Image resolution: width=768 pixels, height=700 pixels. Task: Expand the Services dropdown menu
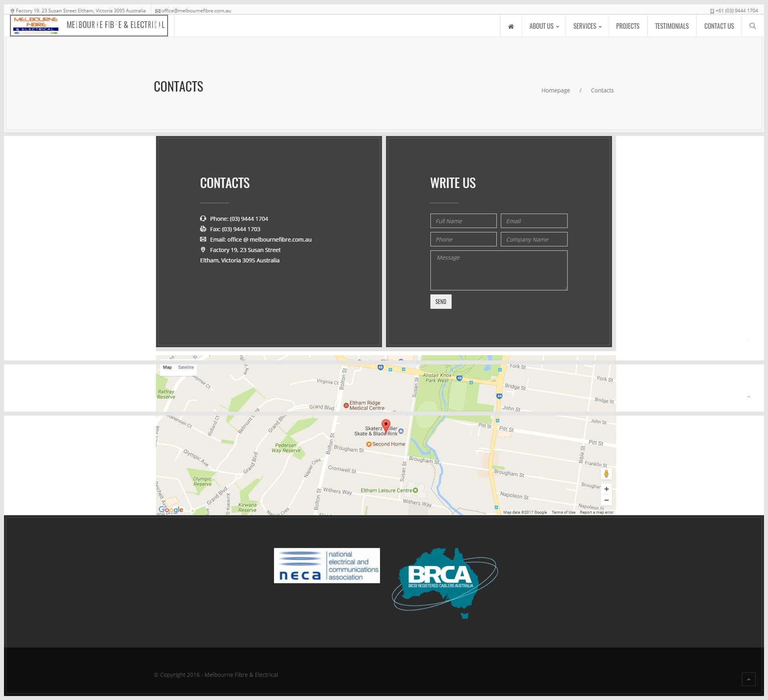point(587,26)
